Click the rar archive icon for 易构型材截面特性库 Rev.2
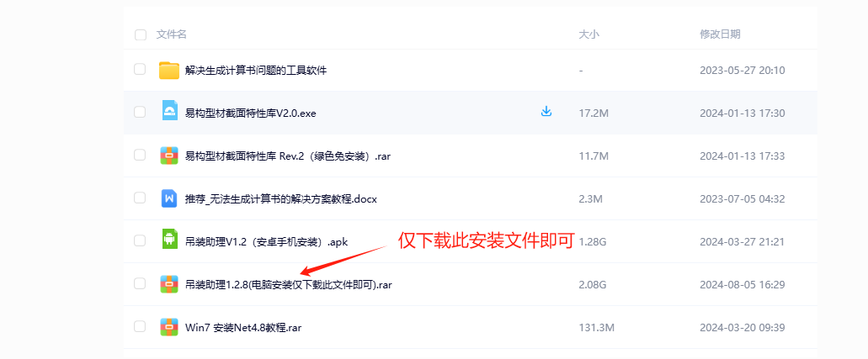 click(x=169, y=156)
